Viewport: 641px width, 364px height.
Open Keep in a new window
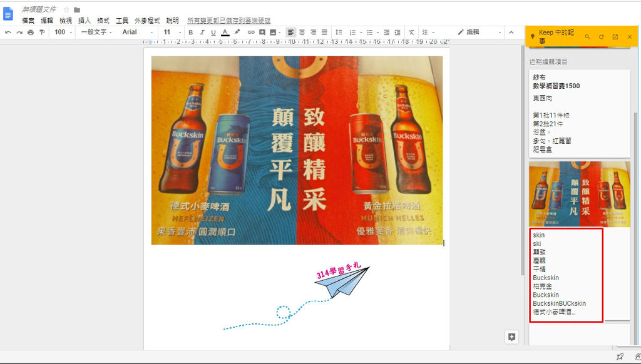[615, 37]
